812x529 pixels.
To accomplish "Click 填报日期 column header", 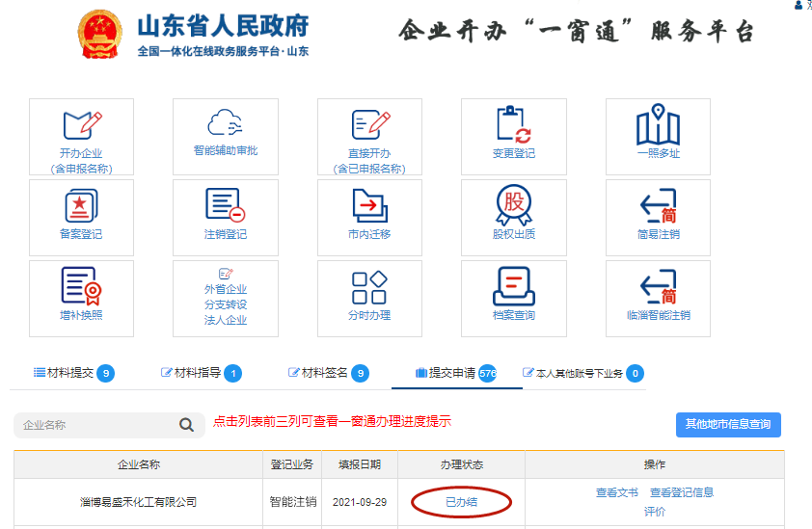I will click(360, 464).
